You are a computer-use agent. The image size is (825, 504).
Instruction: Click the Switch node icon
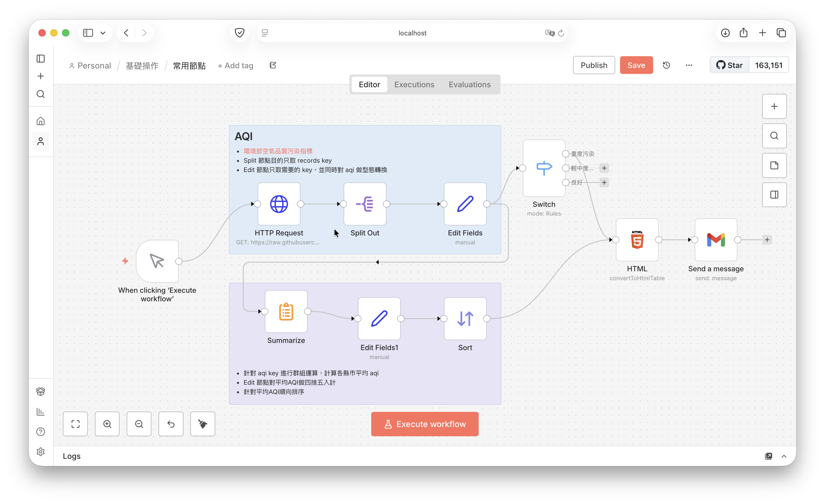pos(544,168)
